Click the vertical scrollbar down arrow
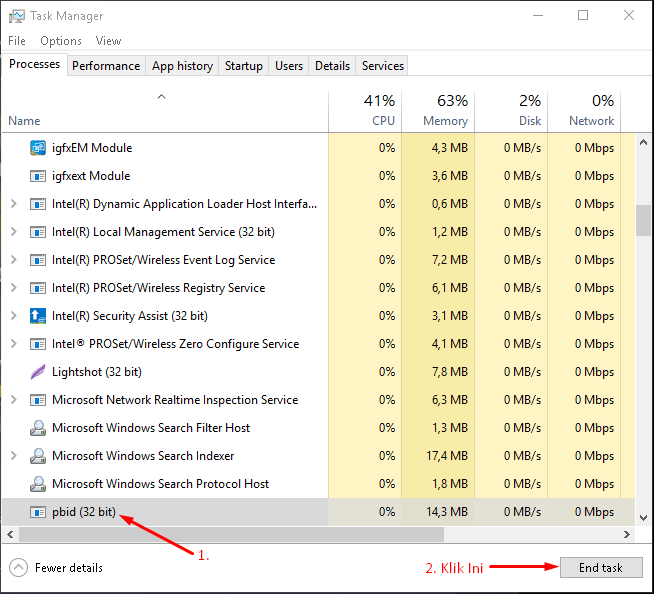 tap(643, 518)
